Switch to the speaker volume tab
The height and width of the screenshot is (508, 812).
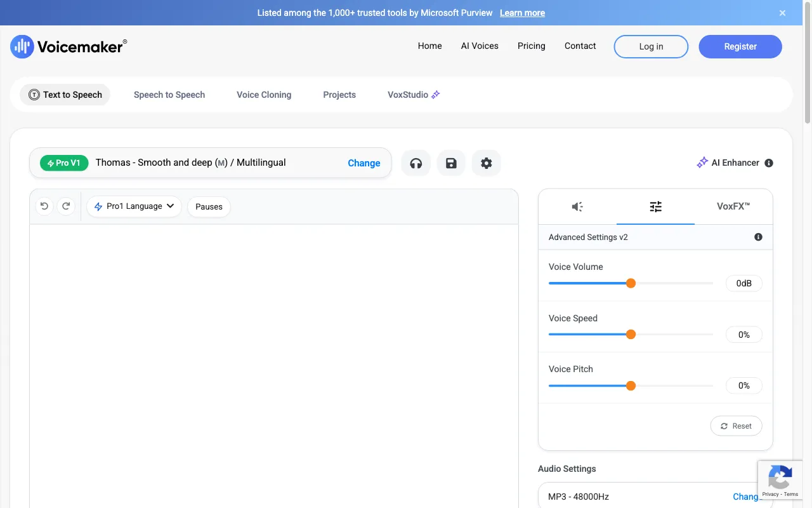point(577,206)
